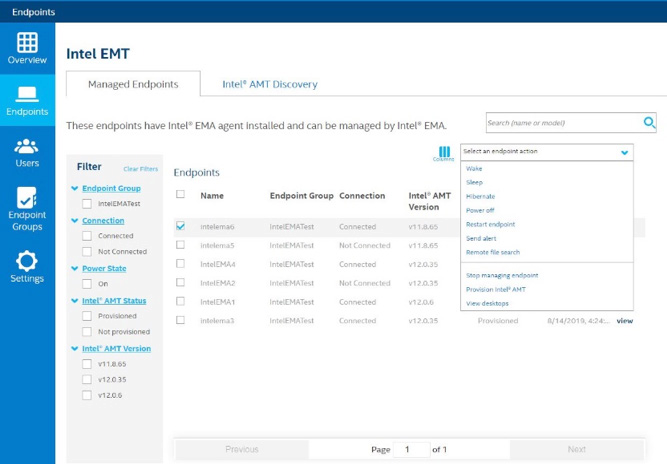Switch to the Intel AMT Discovery tab
Viewport: 667px width, 464px height.
(270, 84)
